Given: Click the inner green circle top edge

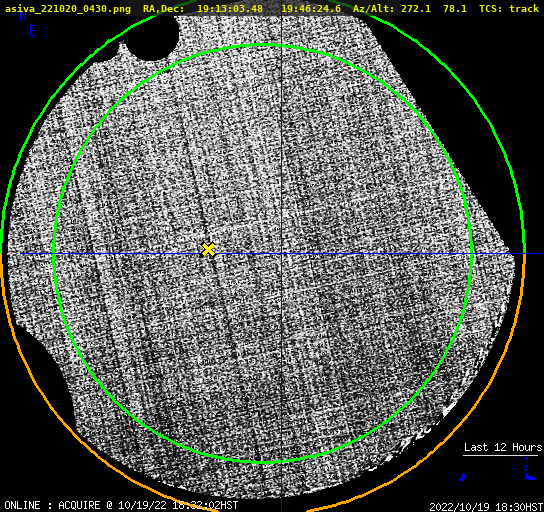Looking at the screenshot, I should pyautogui.click(x=264, y=45).
